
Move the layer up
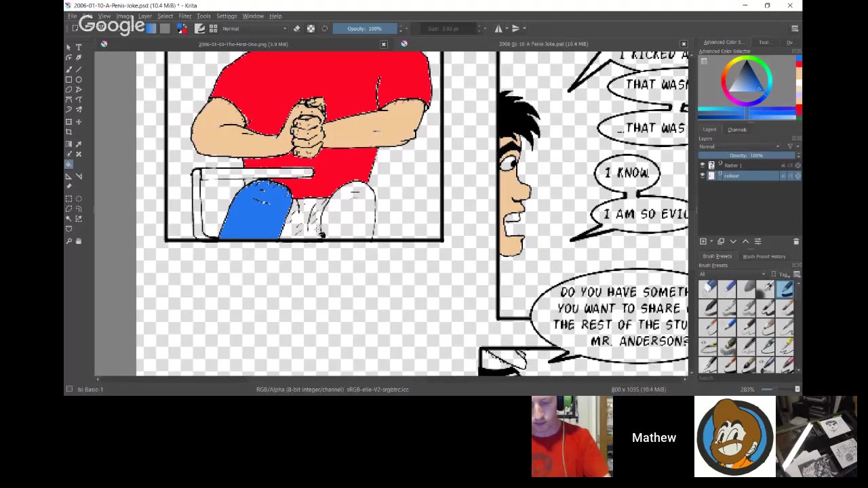[x=745, y=241]
